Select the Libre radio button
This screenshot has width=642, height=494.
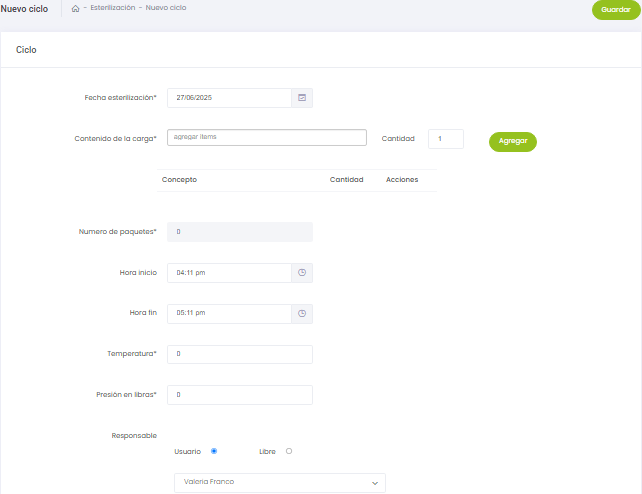[x=289, y=451]
